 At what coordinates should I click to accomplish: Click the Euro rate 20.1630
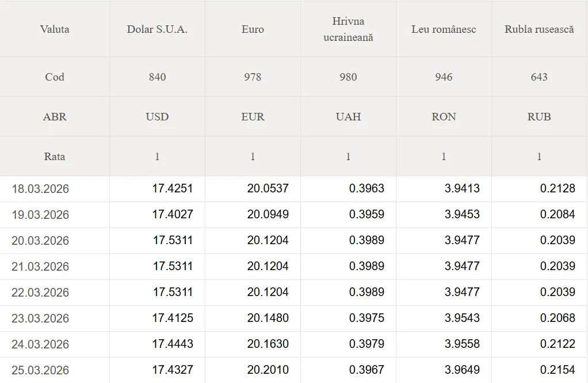268,344
